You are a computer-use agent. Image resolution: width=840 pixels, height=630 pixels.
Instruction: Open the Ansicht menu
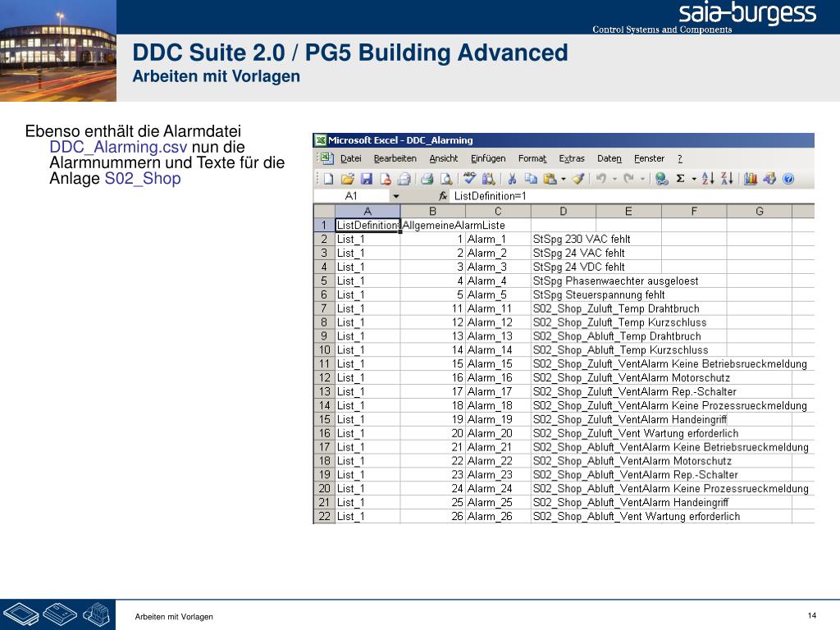(444, 158)
